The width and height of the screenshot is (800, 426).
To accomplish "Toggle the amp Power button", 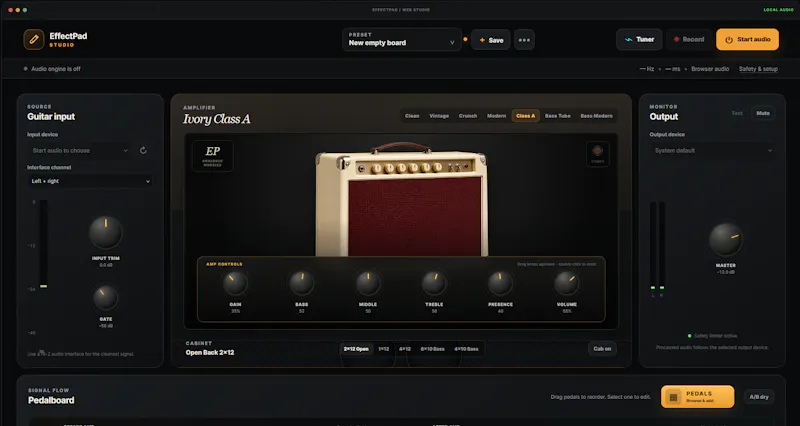I will 597,154.
